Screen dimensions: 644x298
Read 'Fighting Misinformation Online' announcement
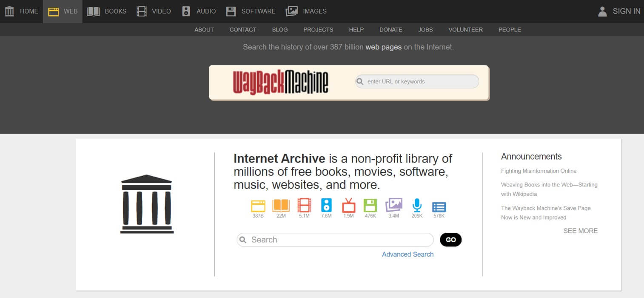539,171
